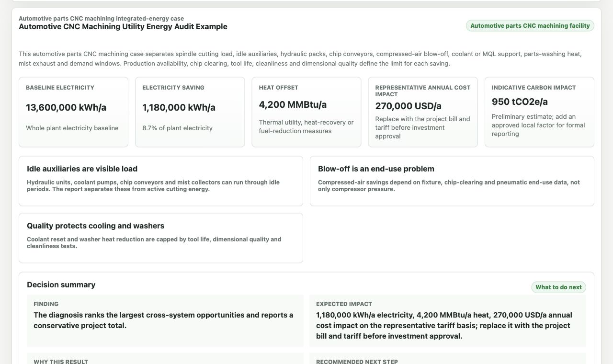
Task: Click the cost card caption 'Replace with the project bill and tariff'
Action: coord(423,127)
